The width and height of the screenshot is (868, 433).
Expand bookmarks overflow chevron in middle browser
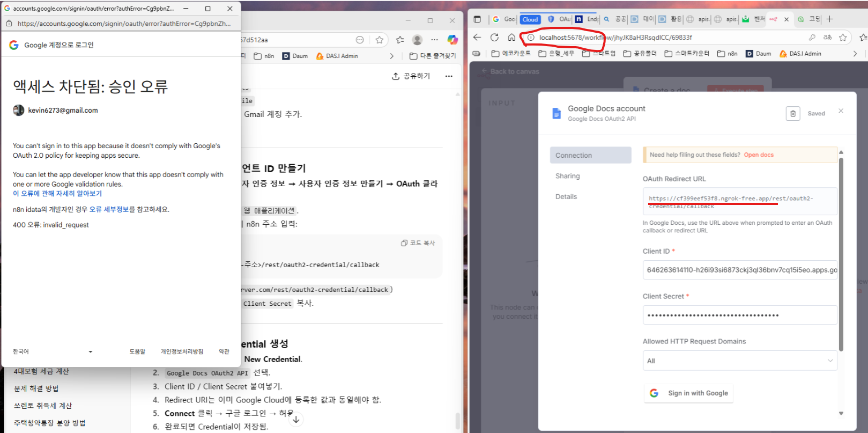pyautogui.click(x=392, y=56)
